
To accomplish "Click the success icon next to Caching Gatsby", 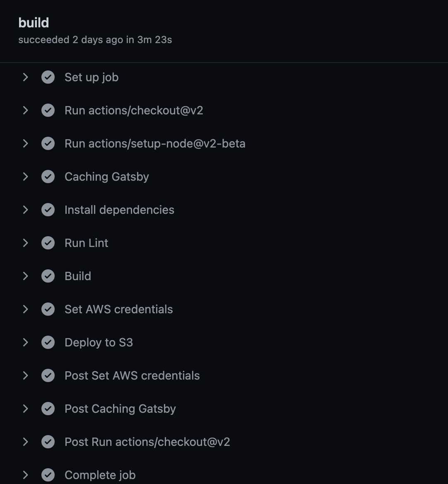I will pos(48,177).
